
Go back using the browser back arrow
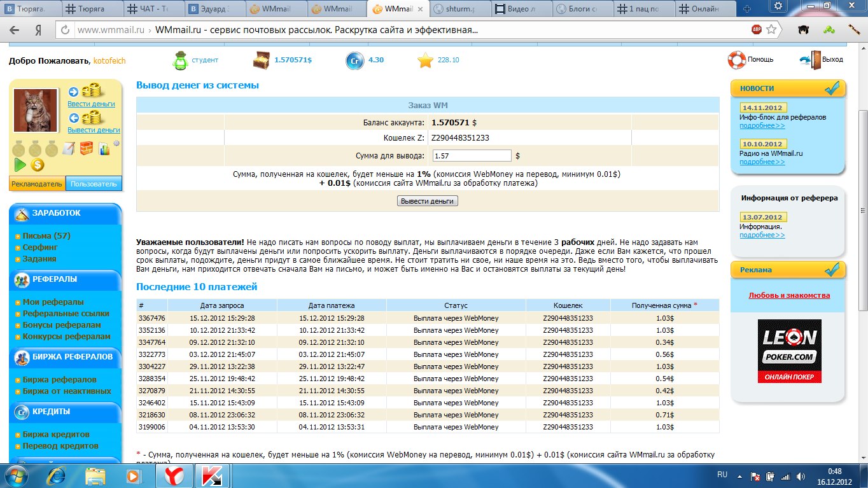(x=15, y=30)
